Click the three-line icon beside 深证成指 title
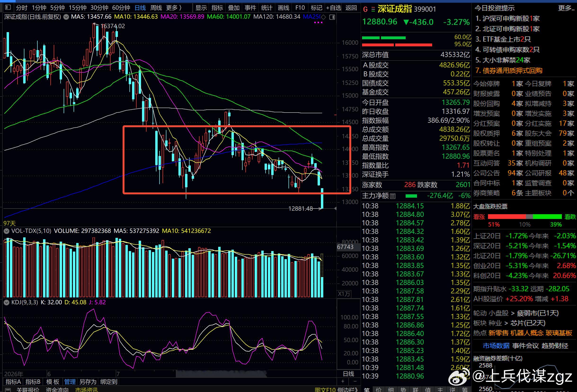The height and width of the screenshot is (392, 577). (373, 9)
